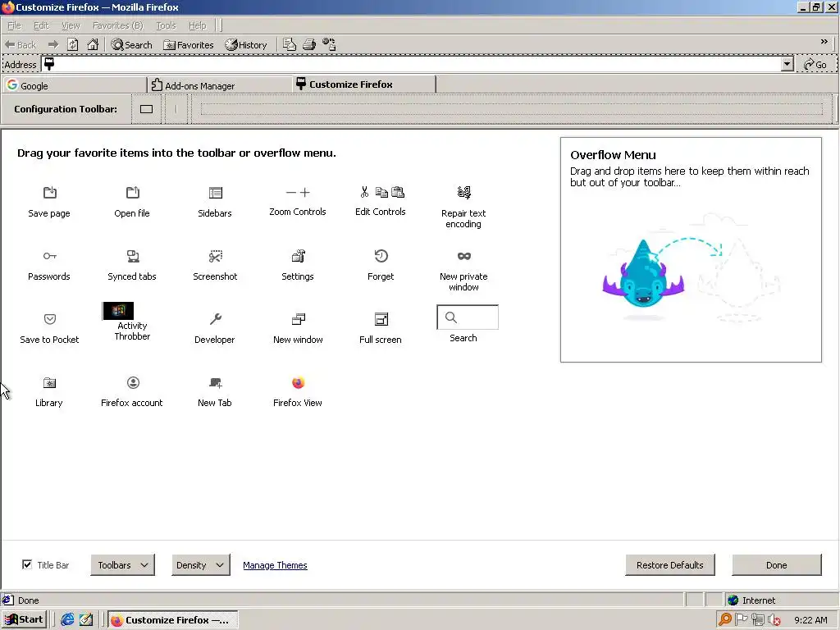The width and height of the screenshot is (840, 630).
Task: Click the system clock 9:22 AM
Action: (810, 620)
